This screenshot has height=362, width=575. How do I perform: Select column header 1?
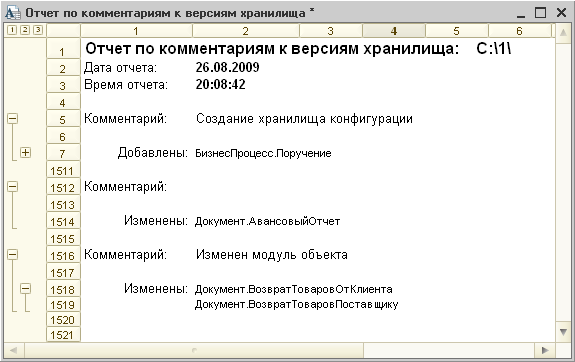tap(136, 31)
